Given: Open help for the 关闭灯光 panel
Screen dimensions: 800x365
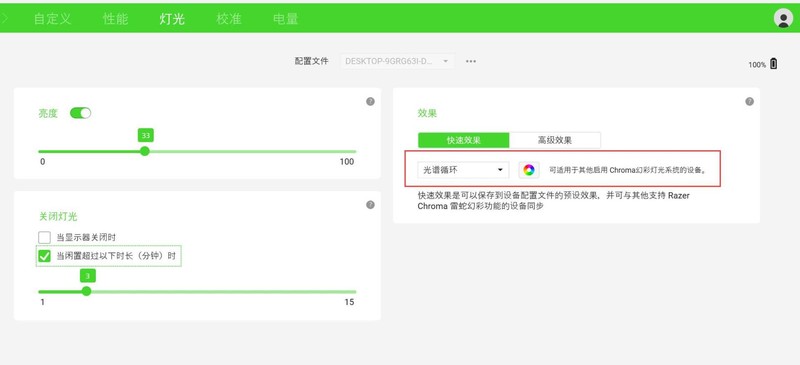Looking at the screenshot, I should [370, 205].
